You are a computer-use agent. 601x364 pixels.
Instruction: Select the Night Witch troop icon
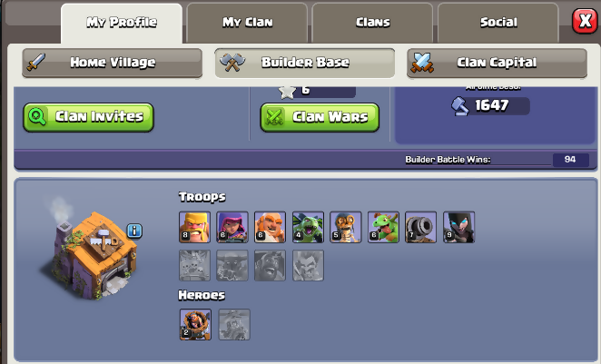(x=458, y=227)
